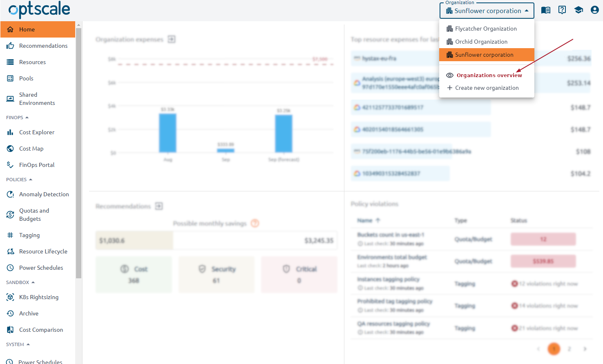Click the Aug expenses bar in chart
The width and height of the screenshot is (603, 364).
pyautogui.click(x=167, y=133)
